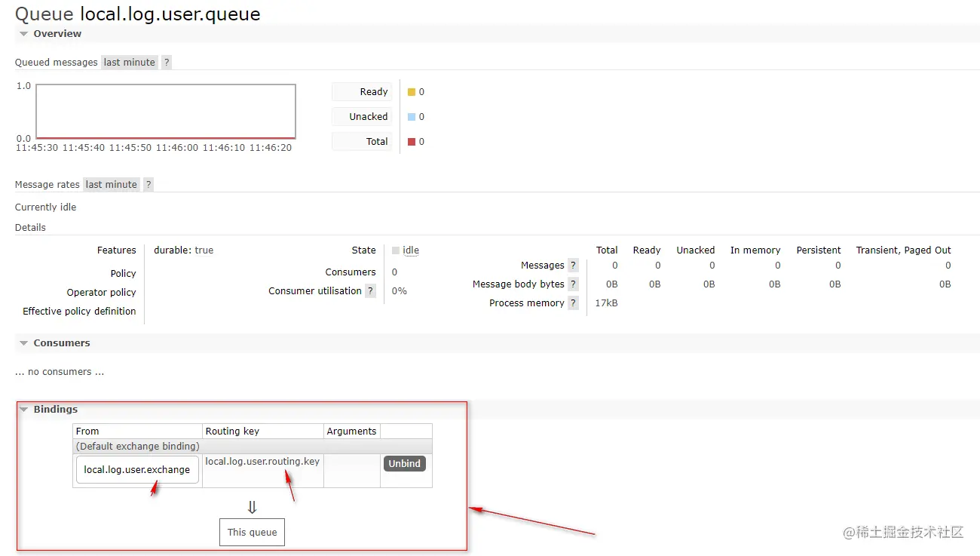This screenshot has height=556, width=980.
Task: Click the red Total color swatch
Action: pos(412,142)
